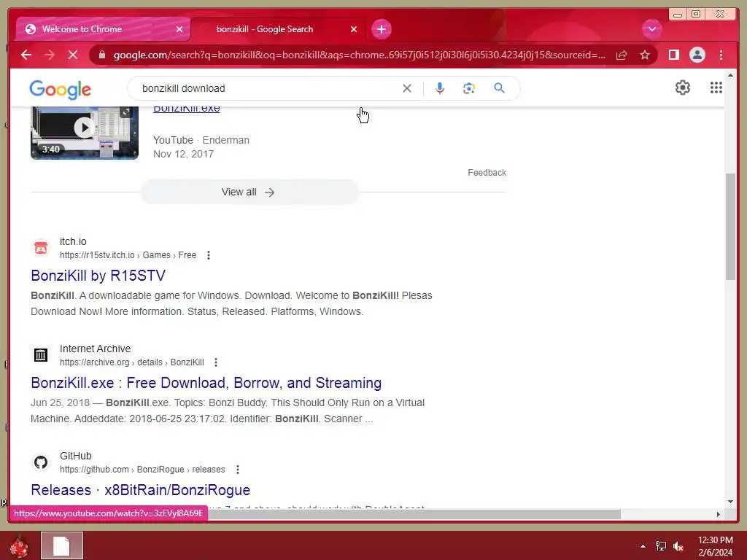Click the scrollbar up arrow

[x=730, y=75]
